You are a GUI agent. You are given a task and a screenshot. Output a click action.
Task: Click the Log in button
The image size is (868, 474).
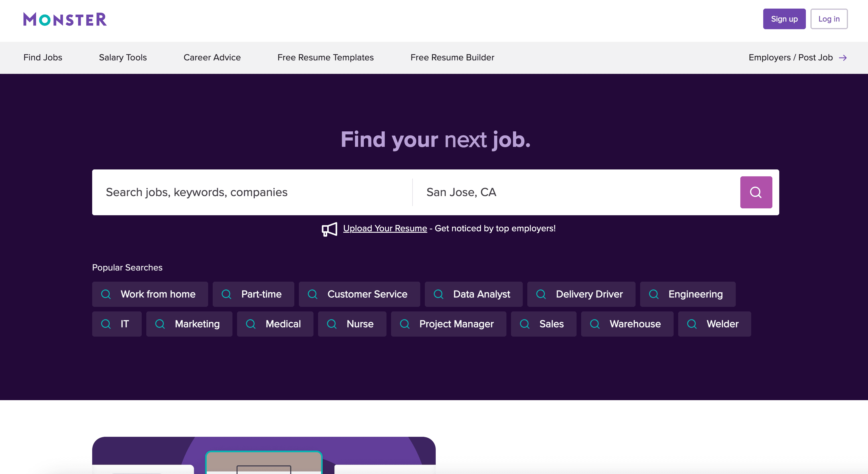click(x=829, y=19)
